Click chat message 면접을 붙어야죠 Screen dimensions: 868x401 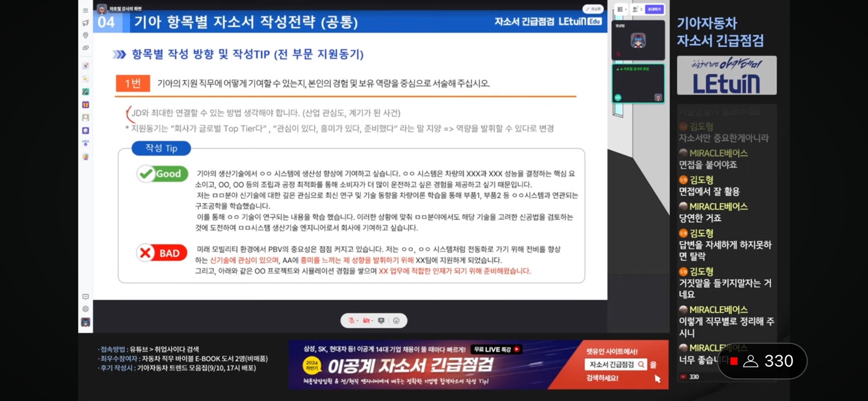[x=708, y=165]
